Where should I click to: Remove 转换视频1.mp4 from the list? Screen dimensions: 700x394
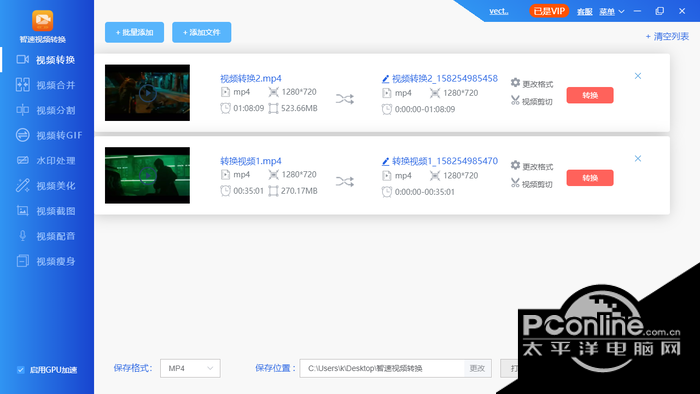point(638,158)
